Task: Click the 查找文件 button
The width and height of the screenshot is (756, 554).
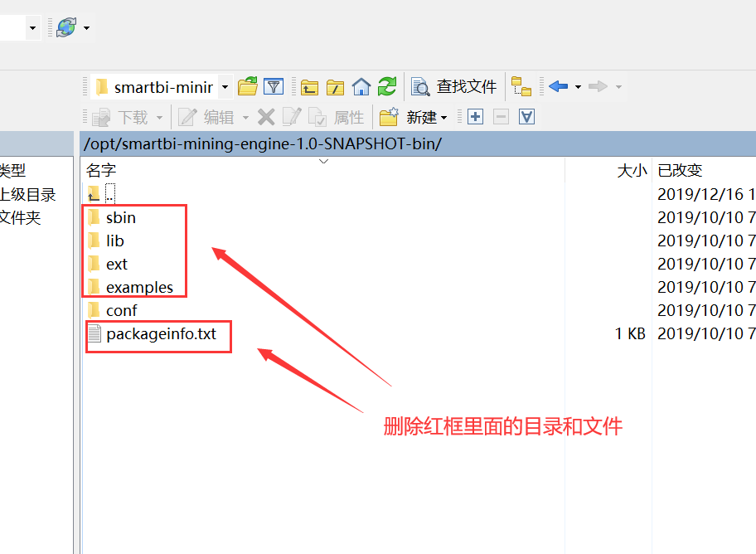Action: click(x=454, y=87)
